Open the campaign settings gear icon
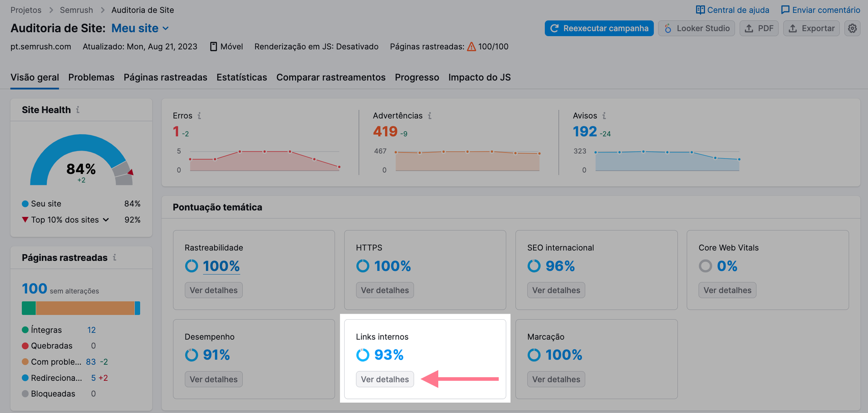The width and height of the screenshot is (868, 413). coord(853,28)
